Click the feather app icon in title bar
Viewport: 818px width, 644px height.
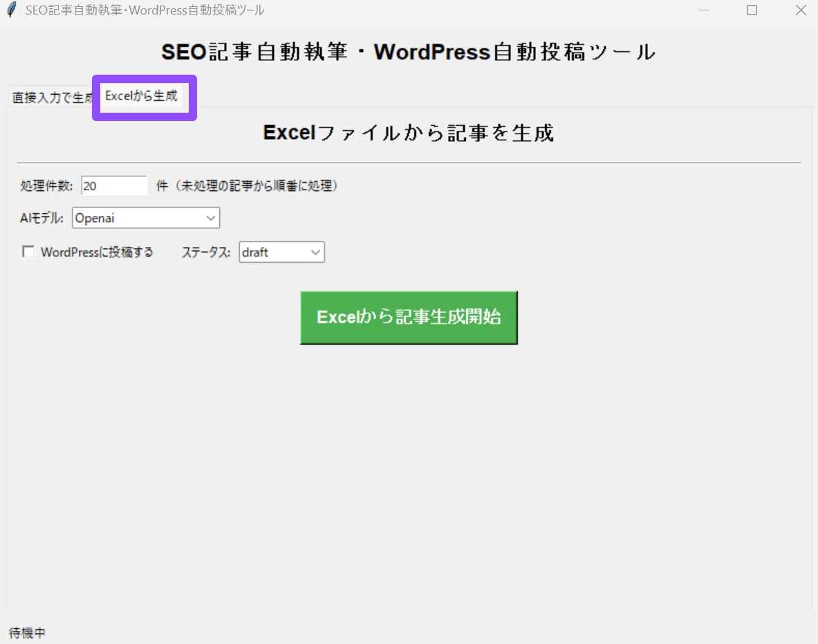12,10
